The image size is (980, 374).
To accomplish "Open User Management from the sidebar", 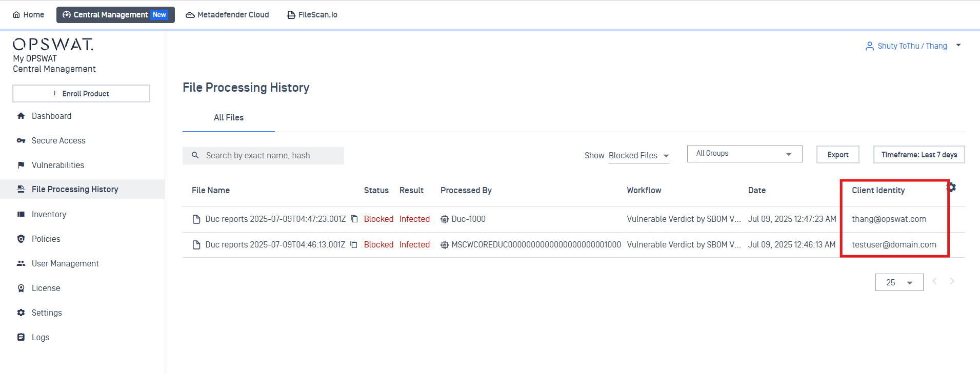I will pyautogui.click(x=65, y=263).
